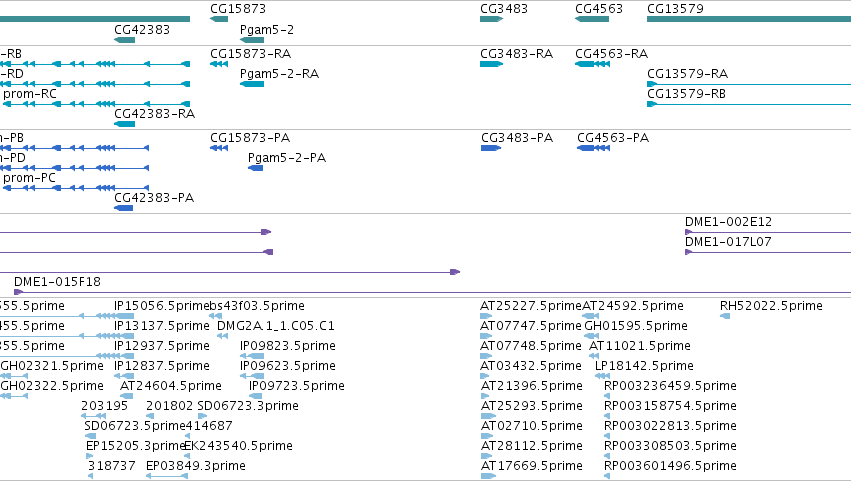
Task: Click transcript CG42383-RA
Action: click(x=154, y=114)
